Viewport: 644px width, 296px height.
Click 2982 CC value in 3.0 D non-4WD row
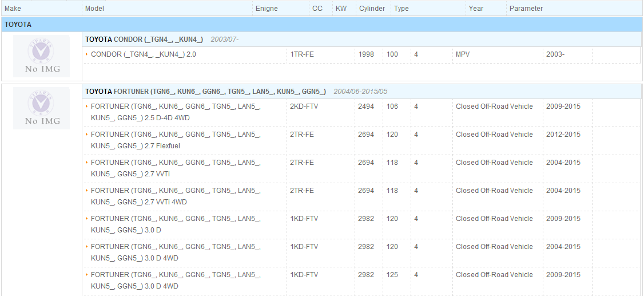point(366,219)
